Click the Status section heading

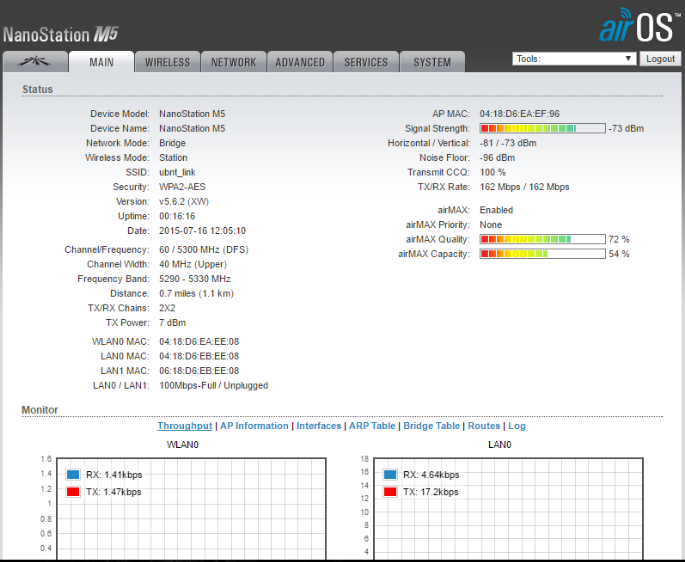[38, 89]
